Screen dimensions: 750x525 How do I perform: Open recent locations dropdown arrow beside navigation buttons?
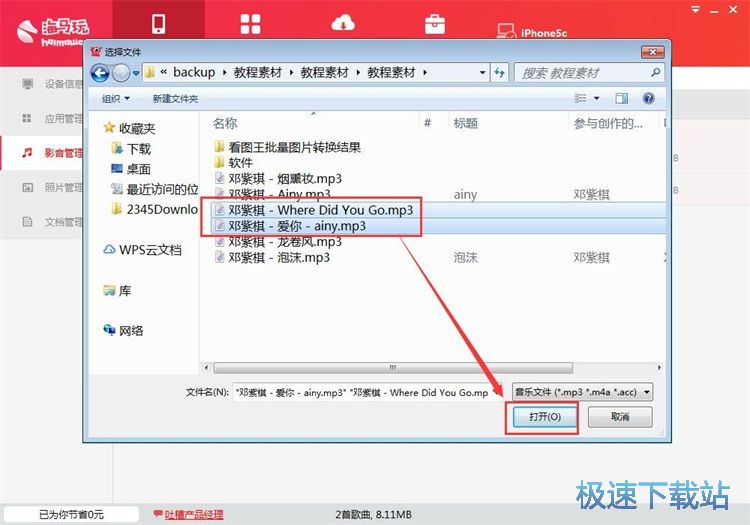(x=136, y=73)
